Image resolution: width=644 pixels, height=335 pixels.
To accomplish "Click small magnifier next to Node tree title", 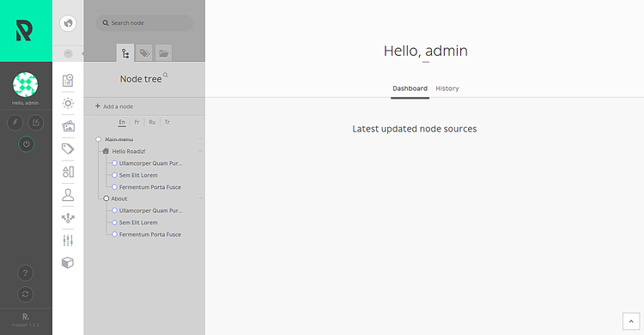I will click(x=166, y=75).
